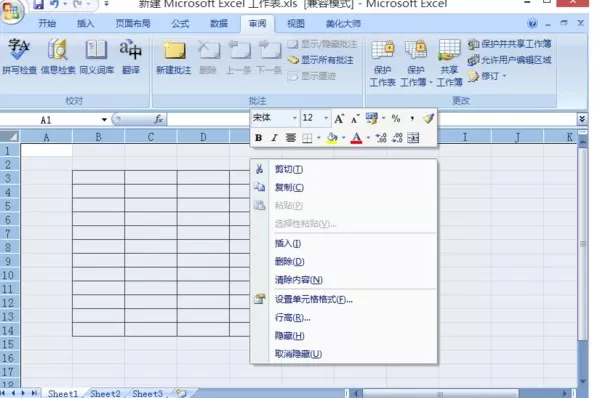Open the font color dropdown arrow
Screen dimensions: 595x398
pos(368,138)
